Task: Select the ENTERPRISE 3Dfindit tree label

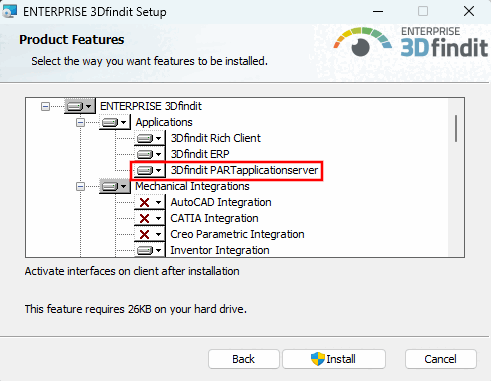Action: click(151, 106)
